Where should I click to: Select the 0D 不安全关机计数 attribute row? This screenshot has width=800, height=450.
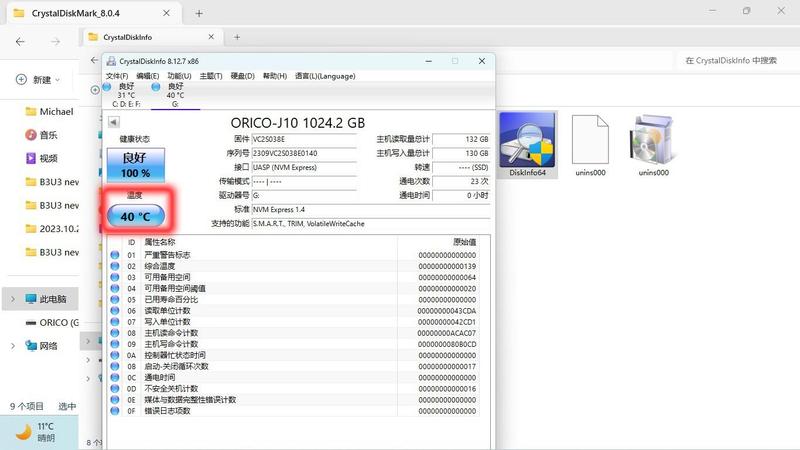[x=293, y=389]
